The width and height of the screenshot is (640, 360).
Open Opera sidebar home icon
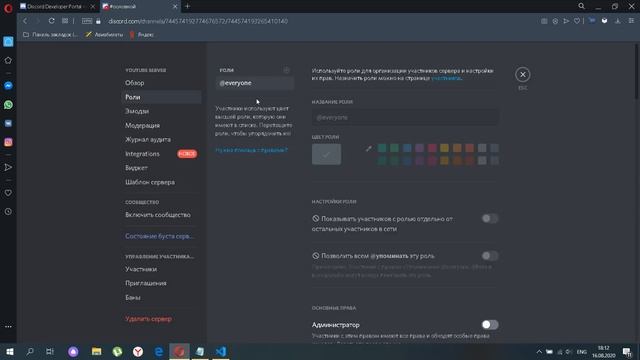coord(8,42)
